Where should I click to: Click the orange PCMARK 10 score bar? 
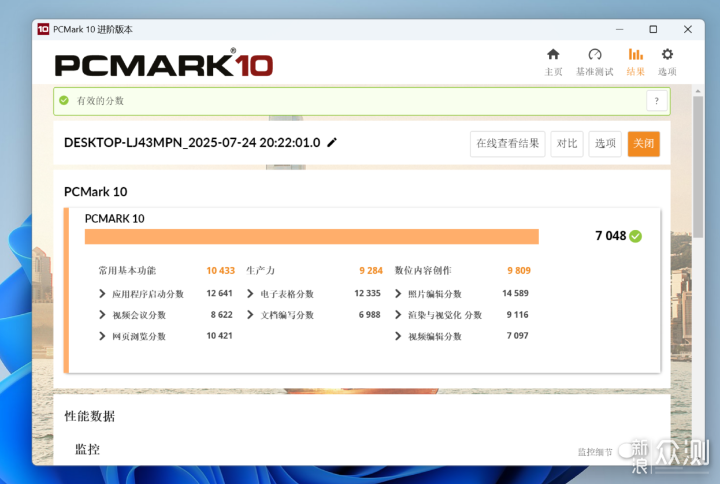pos(311,236)
